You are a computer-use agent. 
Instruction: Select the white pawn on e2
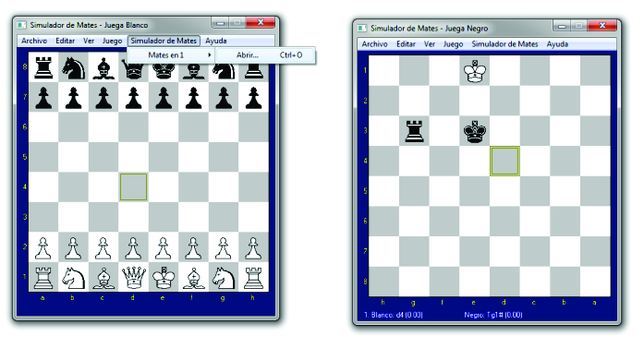click(164, 248)
